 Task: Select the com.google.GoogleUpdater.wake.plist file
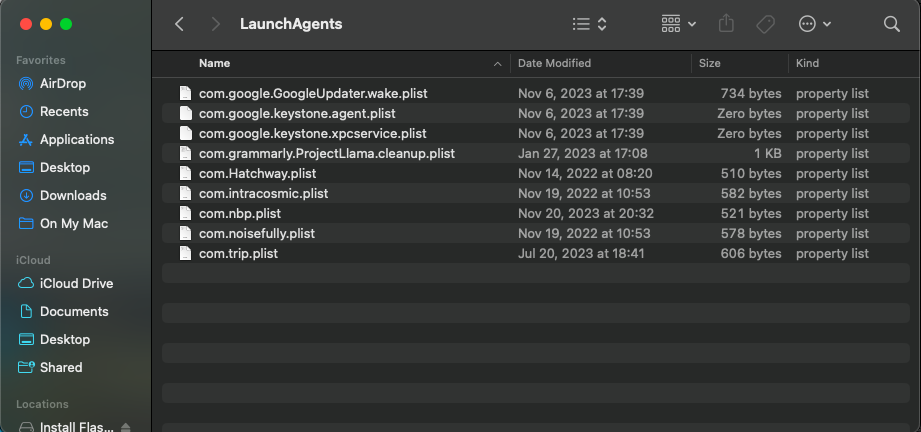point(312,94)
